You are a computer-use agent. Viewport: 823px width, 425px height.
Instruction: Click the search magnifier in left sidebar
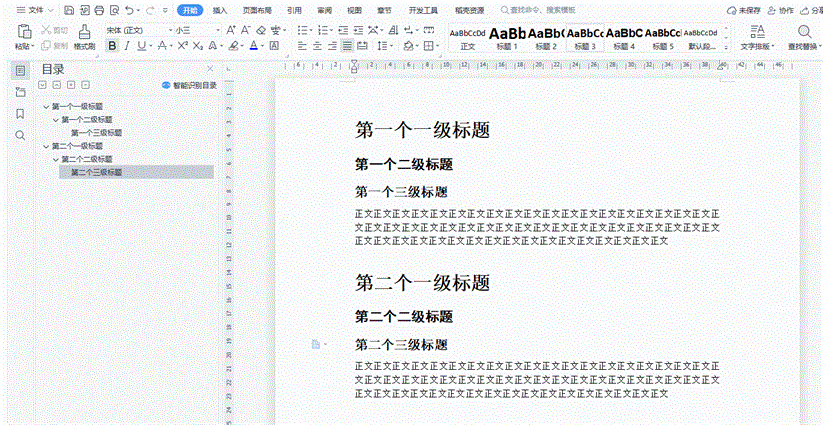tap(20, 135)
